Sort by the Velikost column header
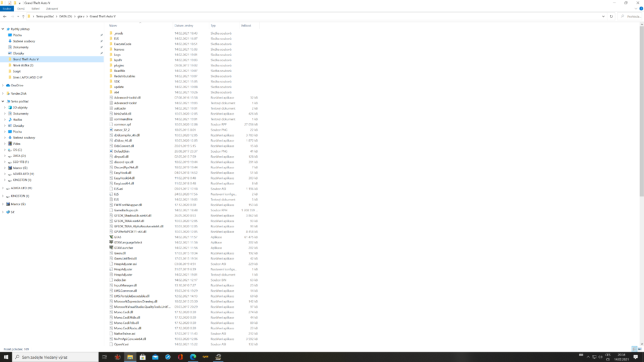The image size is (644, 362). pos(246,26)
